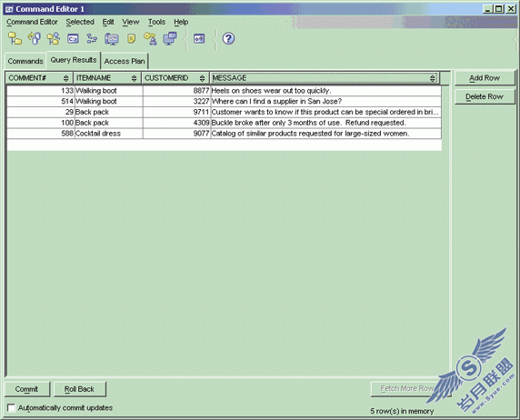Click the folders-with-user toolbar icon
The width and height of the screenshot is (520, 420).
pyautogui.click(x=54, y=38)
